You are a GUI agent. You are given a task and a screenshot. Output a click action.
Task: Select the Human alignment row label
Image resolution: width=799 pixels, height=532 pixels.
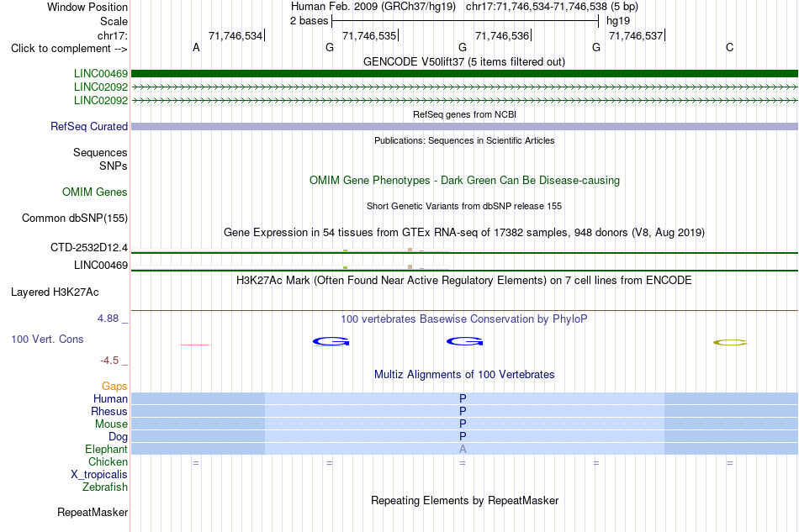pyautogui.click(x=110, y=398)
